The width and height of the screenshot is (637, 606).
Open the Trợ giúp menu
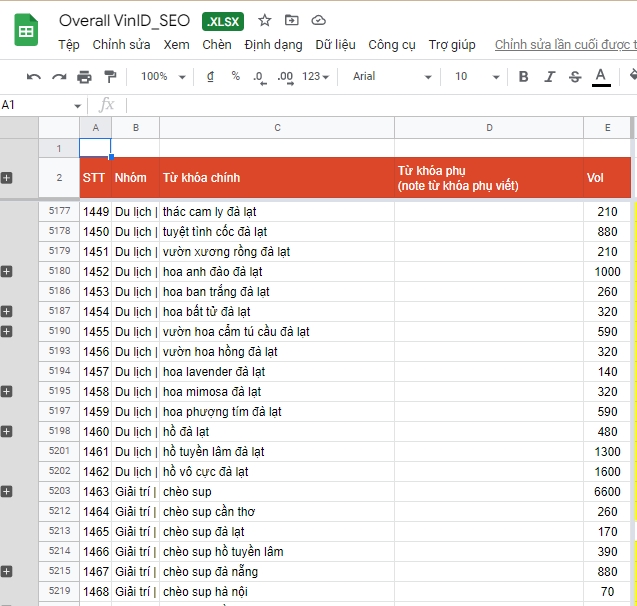pyautogui.click(x=452, y=45)
